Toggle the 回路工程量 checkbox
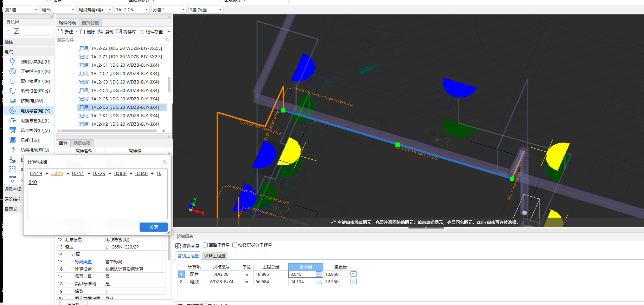 (x=205, y=245)
